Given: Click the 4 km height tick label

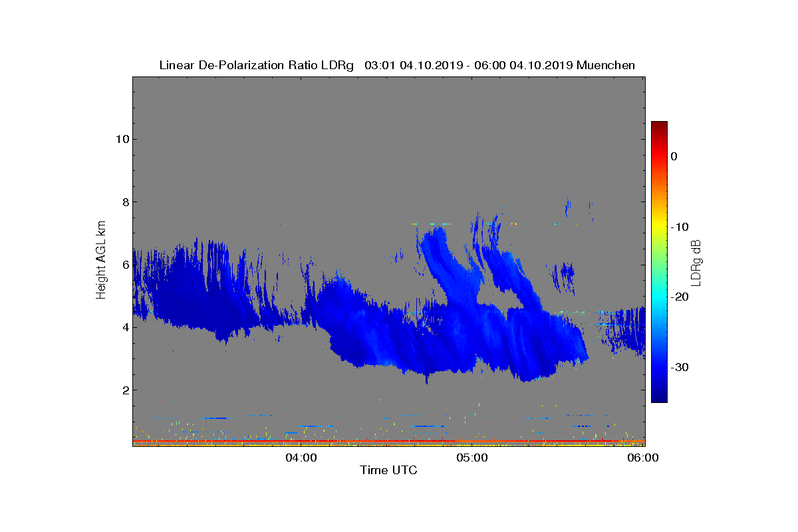Looking at the screenshot, I should (x=124, y=327).
